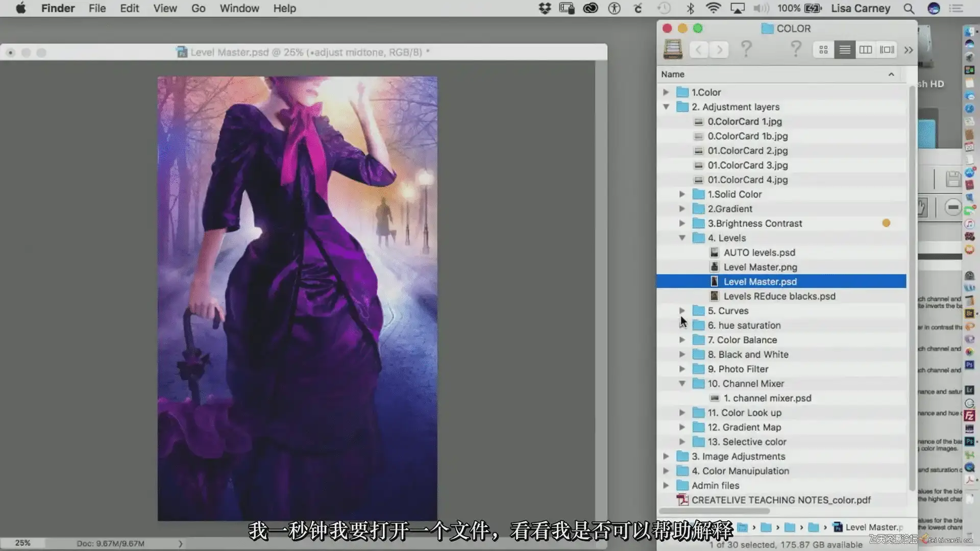This screenshot has height=551, width=980.
Task: Click the Finder forward navigation arrow
Action: (x=720, y=49)
